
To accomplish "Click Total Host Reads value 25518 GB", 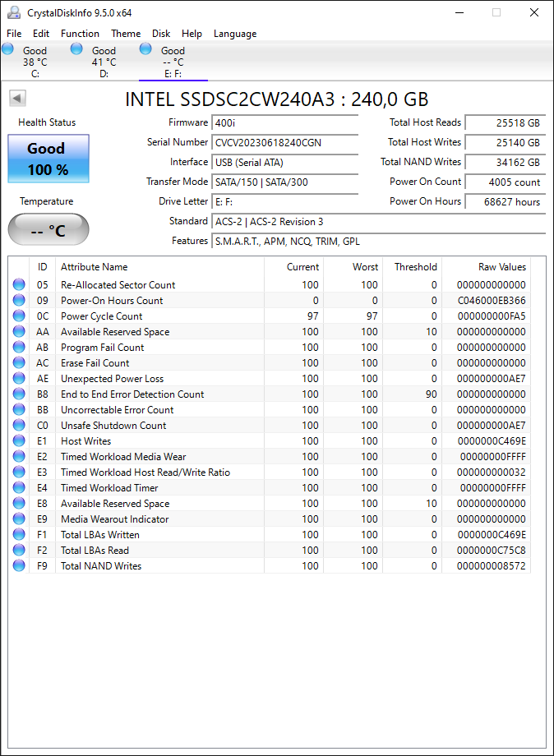I will 506,123.
